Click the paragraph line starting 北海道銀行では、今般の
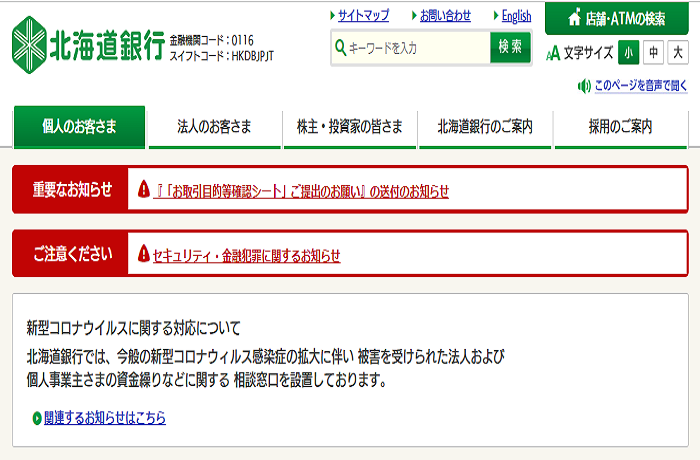Screen dimensions: 700x460 (x=266, y=356)
